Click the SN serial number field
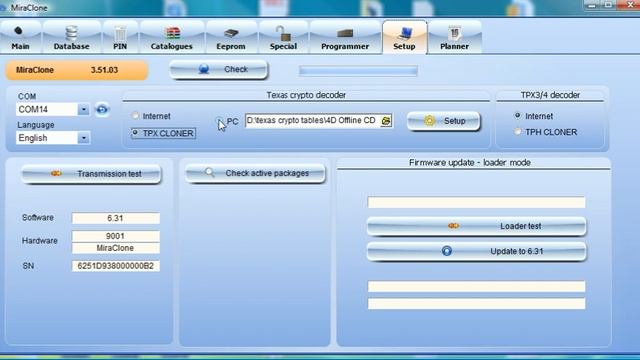The width and height of the screenshot is (640, 360). [x=116, y=266]
